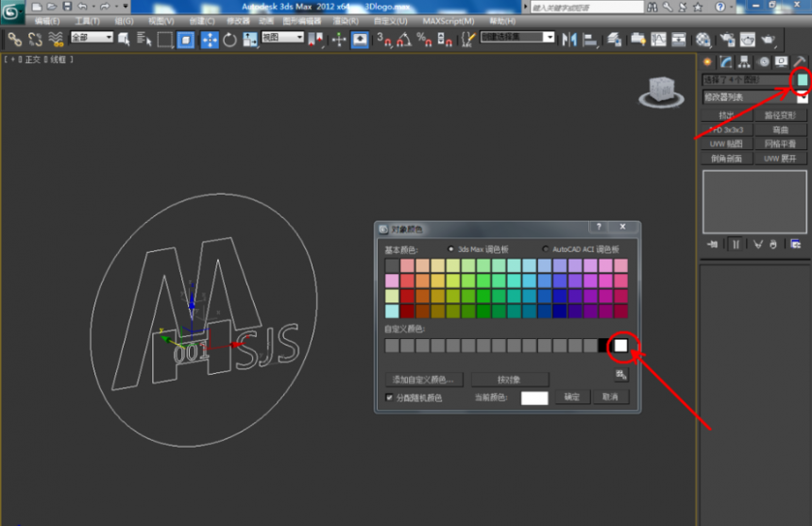Select the AutoCAD ACI 调色板 radio button

point(546,249)
